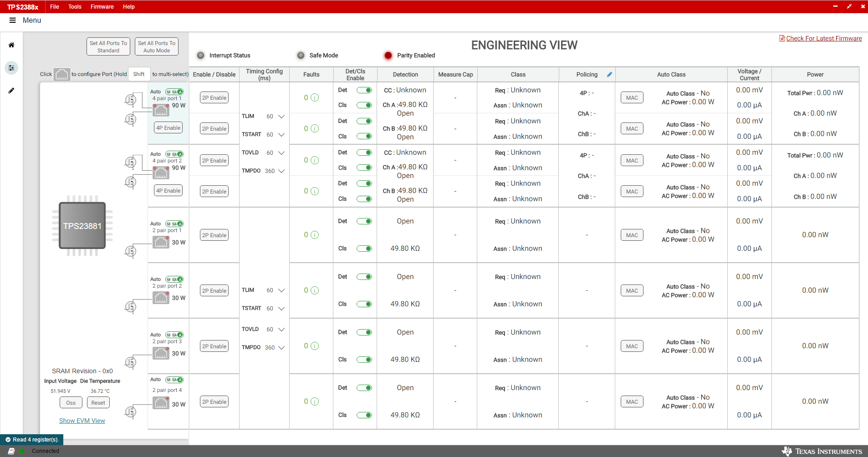
Task: Click Set All Ports To Auto Mode
Action: [x=156, y=47]
